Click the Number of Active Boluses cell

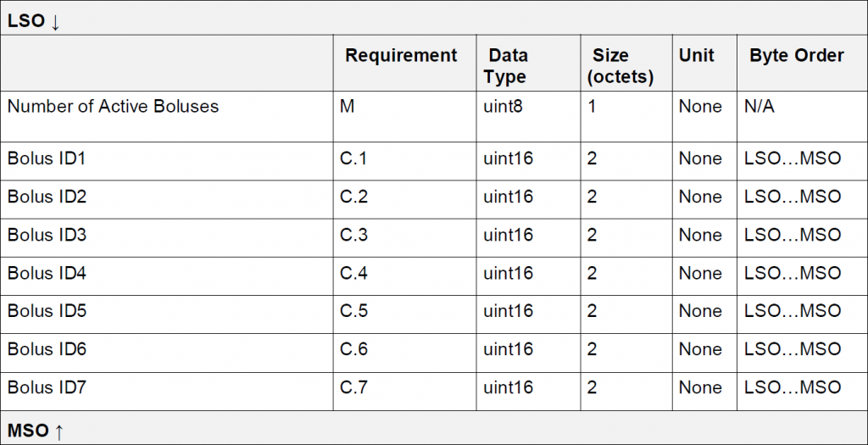(x=114, y=107)
